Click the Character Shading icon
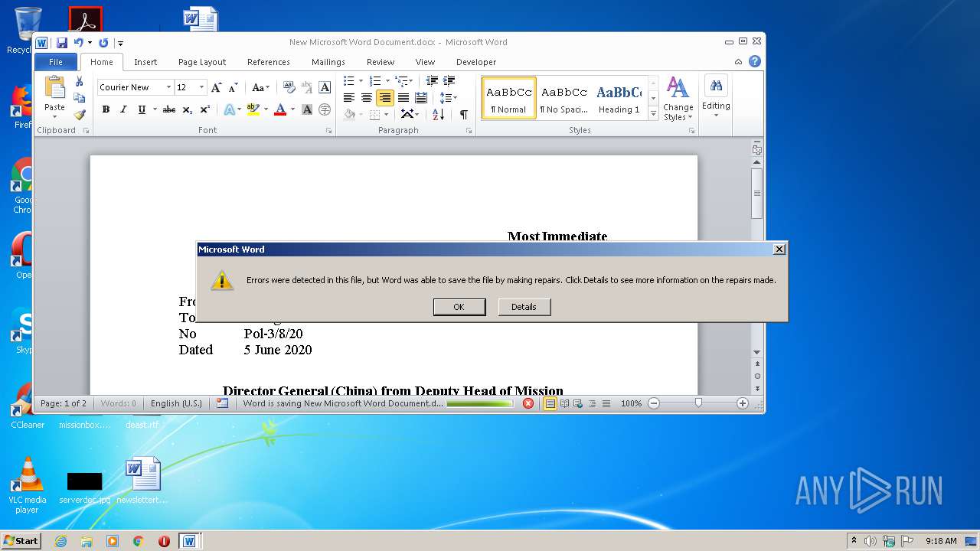 click(307, 109)
